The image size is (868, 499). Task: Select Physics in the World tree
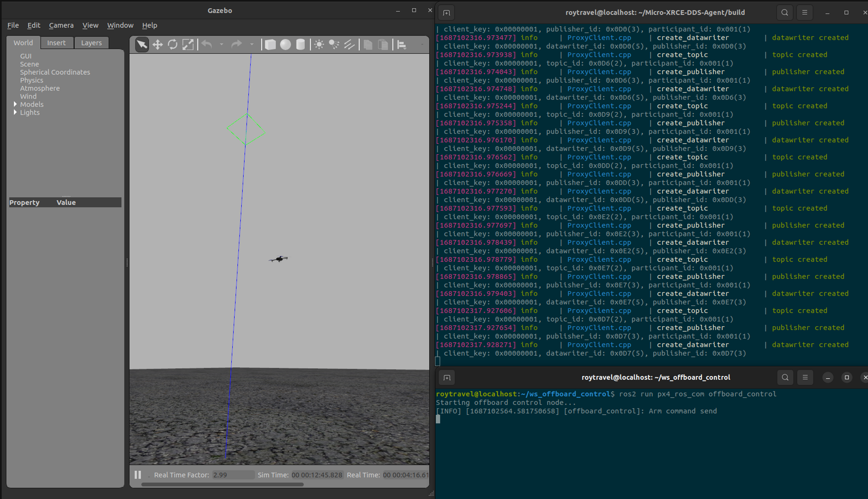32,80
